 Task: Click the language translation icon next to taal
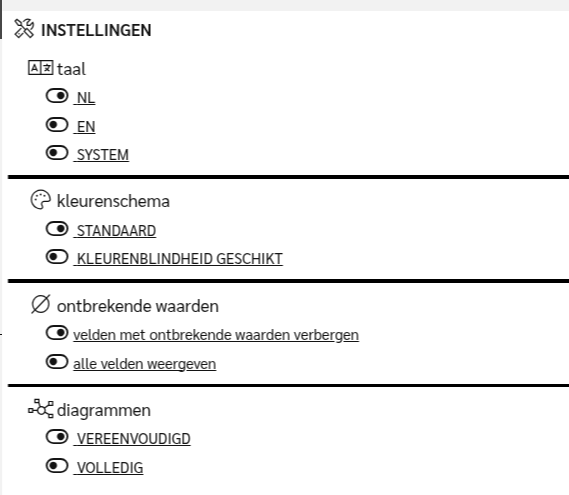(41, 68)
